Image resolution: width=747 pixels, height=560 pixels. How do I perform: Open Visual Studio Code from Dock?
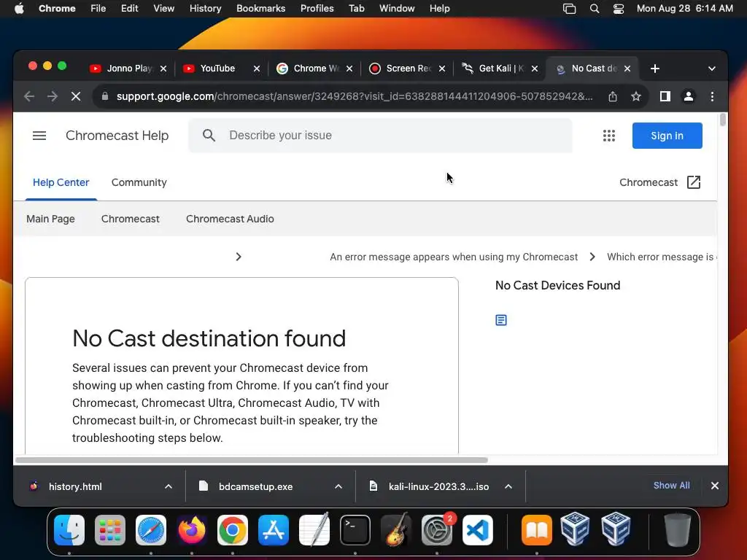coord(478,530)
